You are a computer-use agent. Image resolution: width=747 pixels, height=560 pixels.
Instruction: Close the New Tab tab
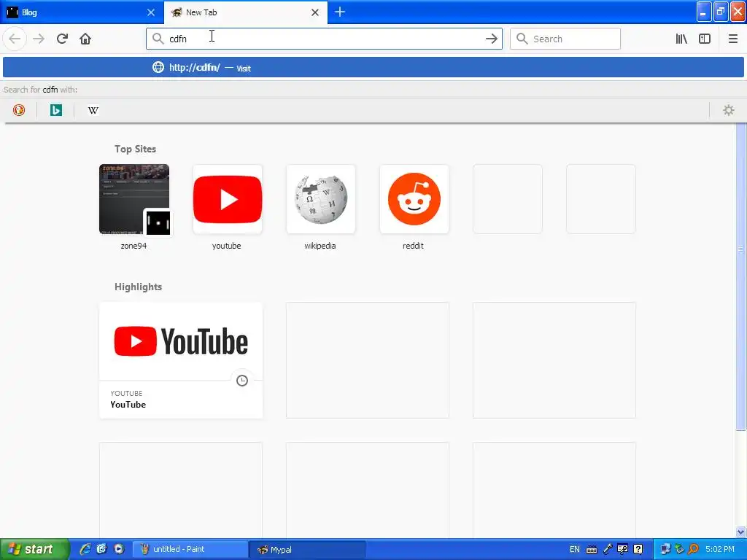[315, 12]
